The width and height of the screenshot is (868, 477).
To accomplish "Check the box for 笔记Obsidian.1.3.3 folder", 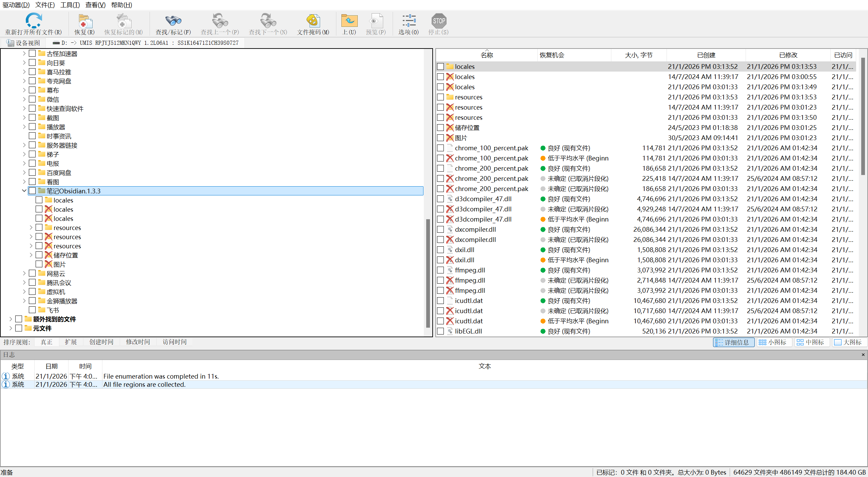I will pyautogui.click(x=32, y=191).
